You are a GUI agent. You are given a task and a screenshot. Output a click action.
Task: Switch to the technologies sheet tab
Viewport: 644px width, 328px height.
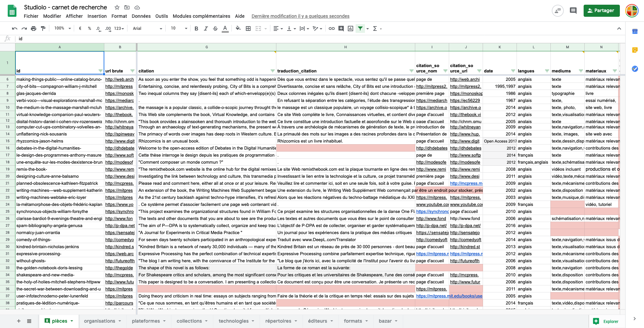[x=236, y=321]
